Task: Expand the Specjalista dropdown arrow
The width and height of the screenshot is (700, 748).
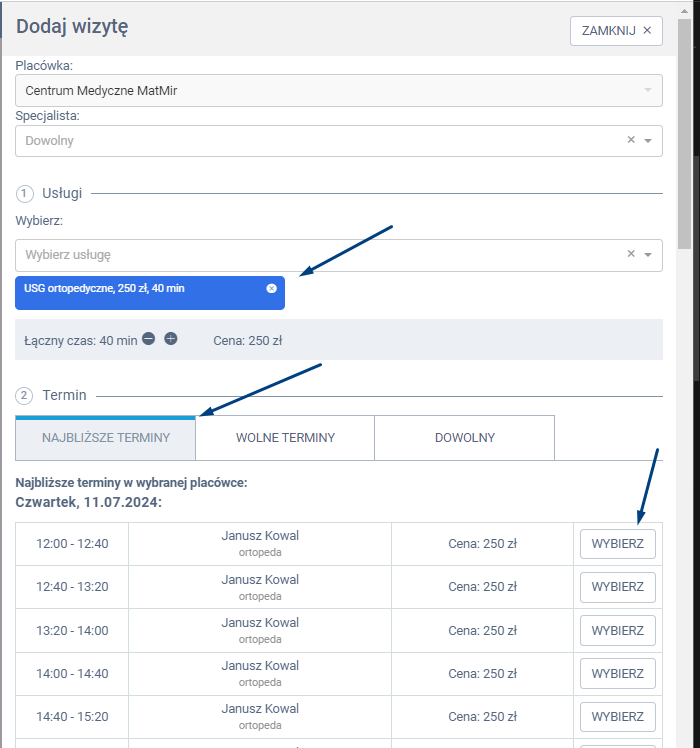Action: (x=648, y=141)
